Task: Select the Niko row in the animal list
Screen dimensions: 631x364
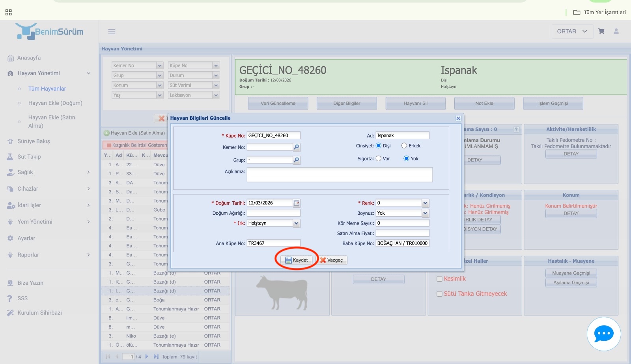Action: pos(166,336)
